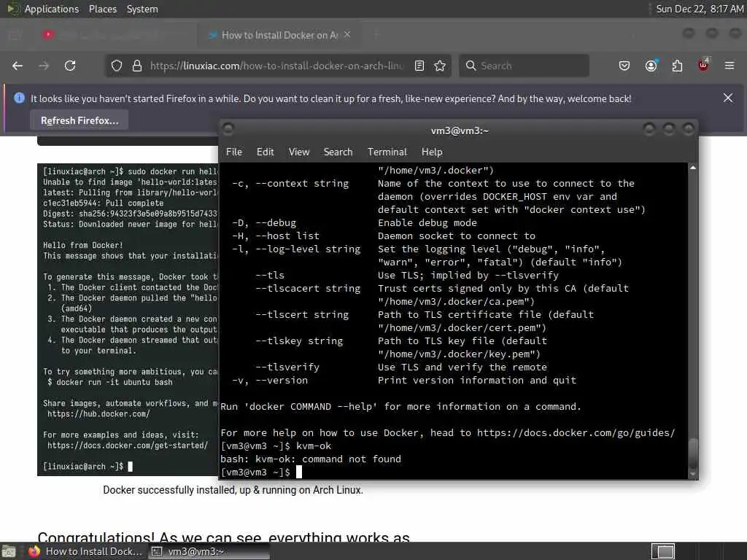Click the info icon in notification bar
Viewport: 747px width, 560px height.
click(19, 98)
